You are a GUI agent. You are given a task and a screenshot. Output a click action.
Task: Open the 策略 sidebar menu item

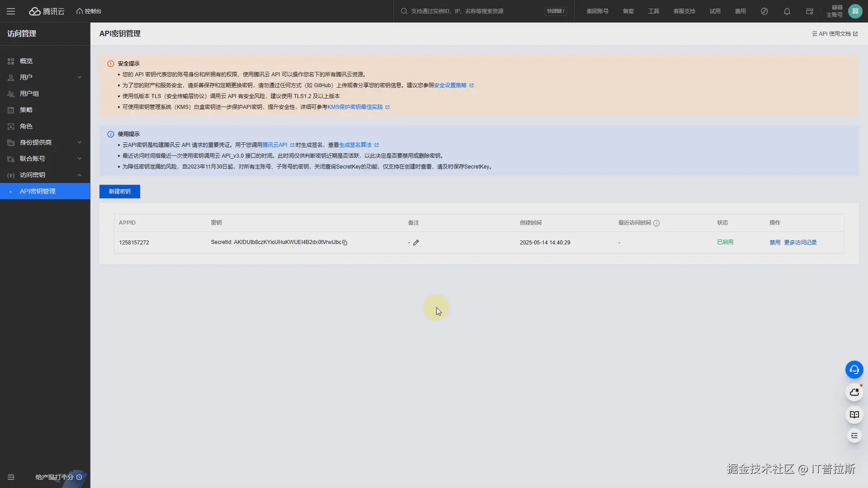[26, 110]
